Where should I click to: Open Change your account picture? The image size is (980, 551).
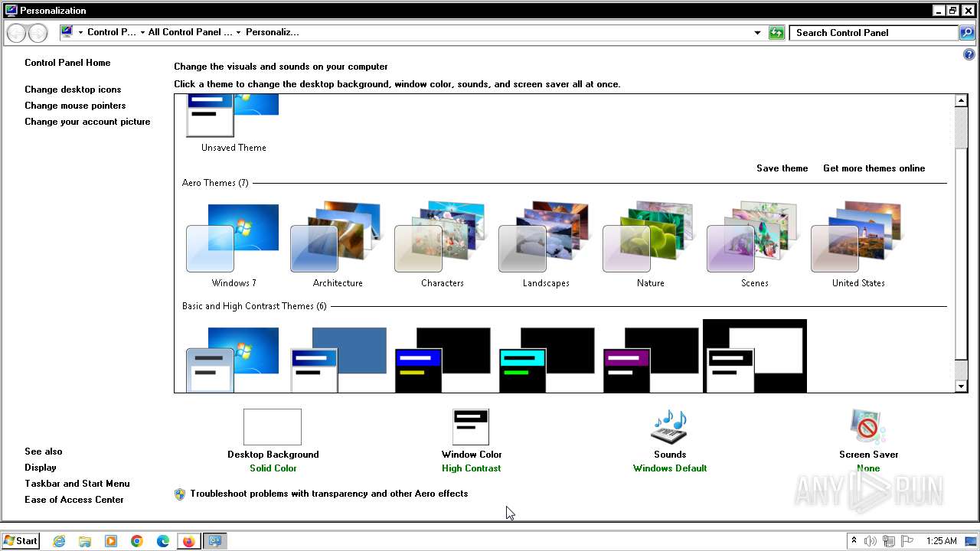point(87,122)
